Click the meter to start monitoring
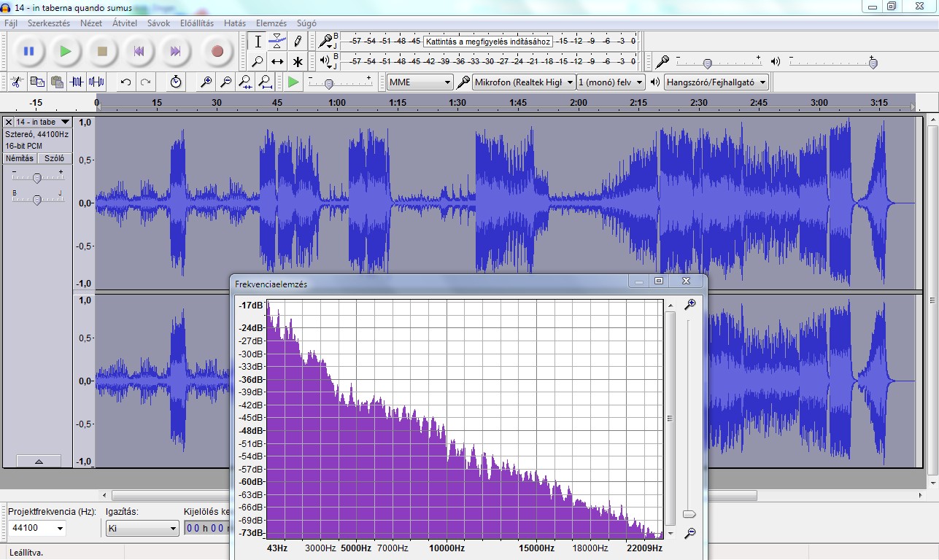Viewport: 939px width, 560px height. coord(488,42)
